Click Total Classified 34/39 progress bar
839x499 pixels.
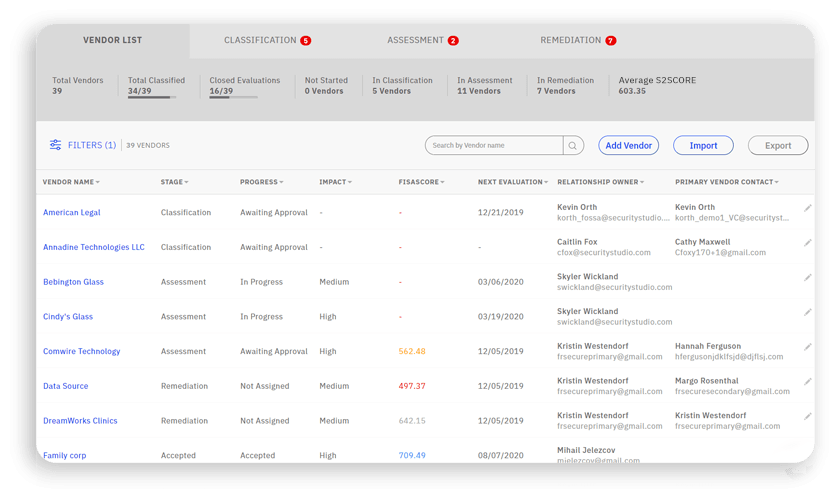click(152, 97)
